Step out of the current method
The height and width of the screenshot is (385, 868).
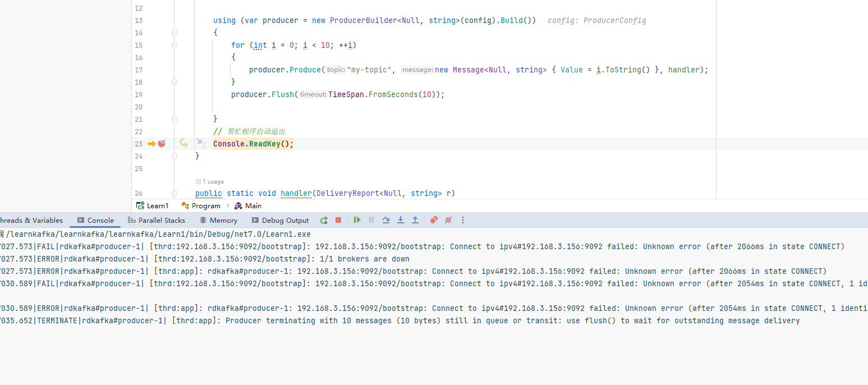pos(415,221)
